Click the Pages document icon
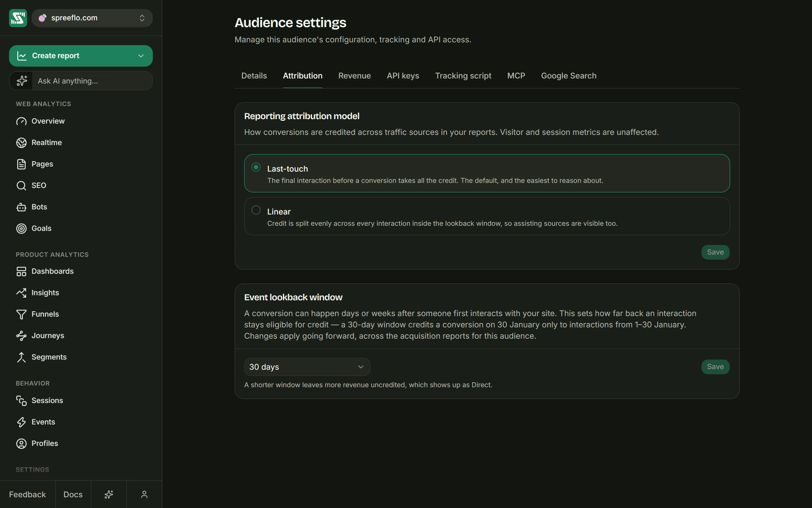Viewport: 812px width, 508px height. [21, 164]
